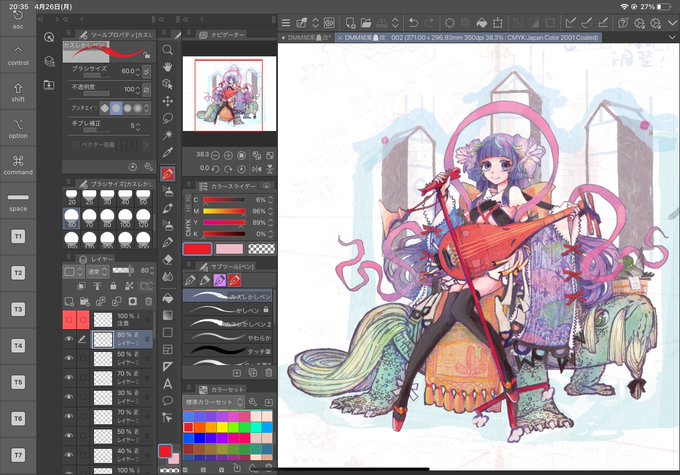The width and height of the screenshot is (680, 475).
Task: Click the Magenta M color slider
Action: (x=224, y=211)
